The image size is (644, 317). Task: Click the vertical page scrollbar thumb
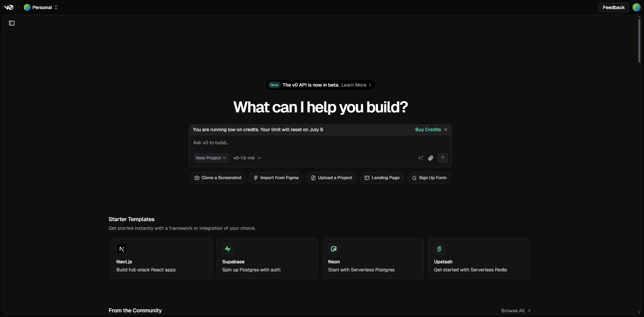(639, 41)
